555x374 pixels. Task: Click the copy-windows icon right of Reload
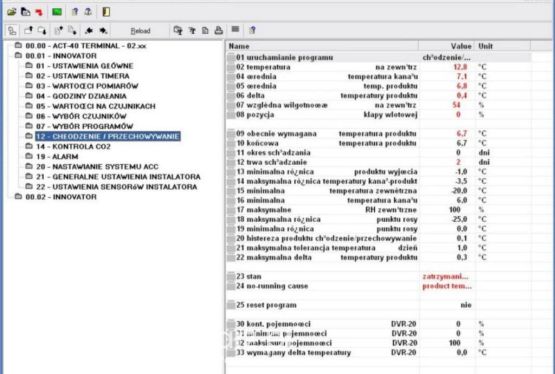[x=178, y=31]
